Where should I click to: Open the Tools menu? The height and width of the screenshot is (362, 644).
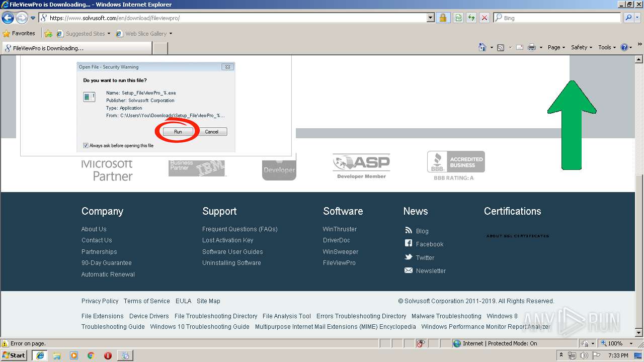coord(607,47)
